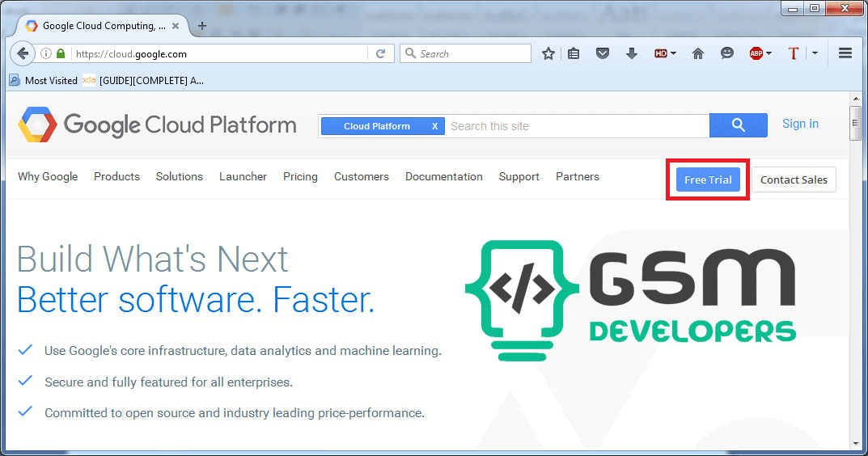This screenshot has width=868, height=456.
Task: Open the HD extension dropdown arrow
Action: 673,53
